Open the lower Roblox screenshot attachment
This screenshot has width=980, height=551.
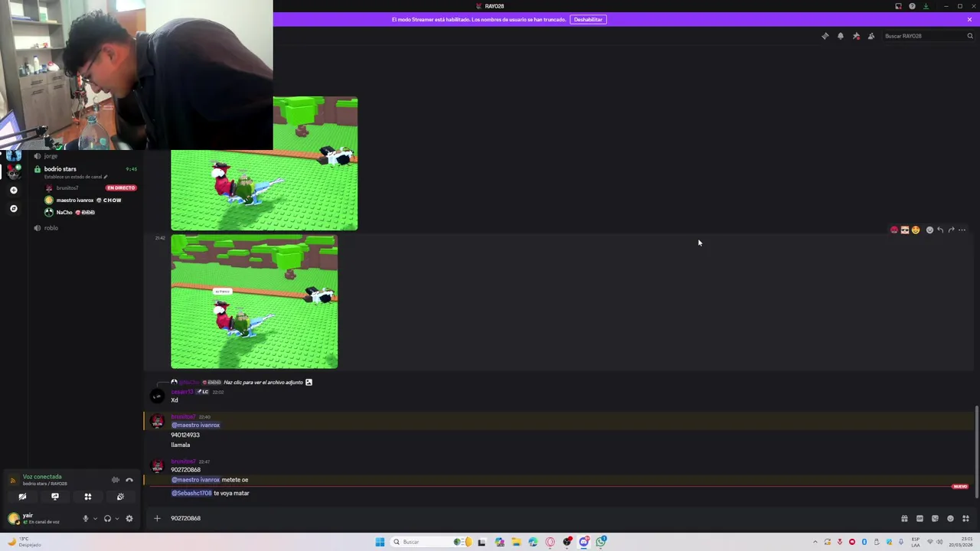coord(254,302)
